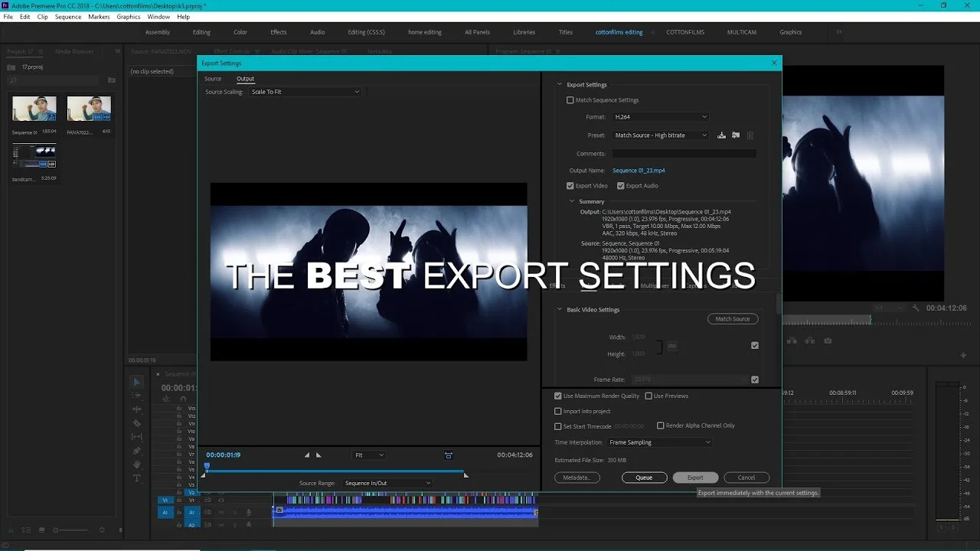Select the Razor tool in the toolbar
980x551 pixels.
click(x=137, y=423)
